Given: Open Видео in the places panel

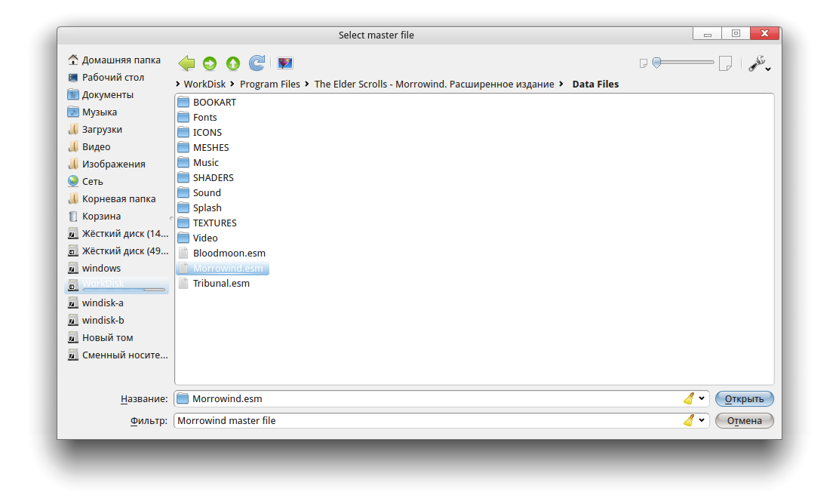Looking at the screenshot, I should coord(117,146).
